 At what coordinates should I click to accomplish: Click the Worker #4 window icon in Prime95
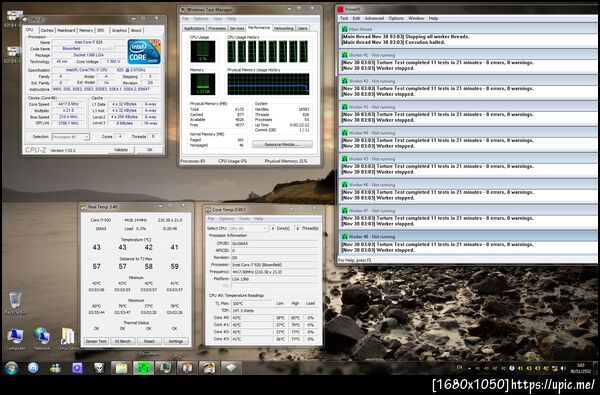tap(344, 133)
